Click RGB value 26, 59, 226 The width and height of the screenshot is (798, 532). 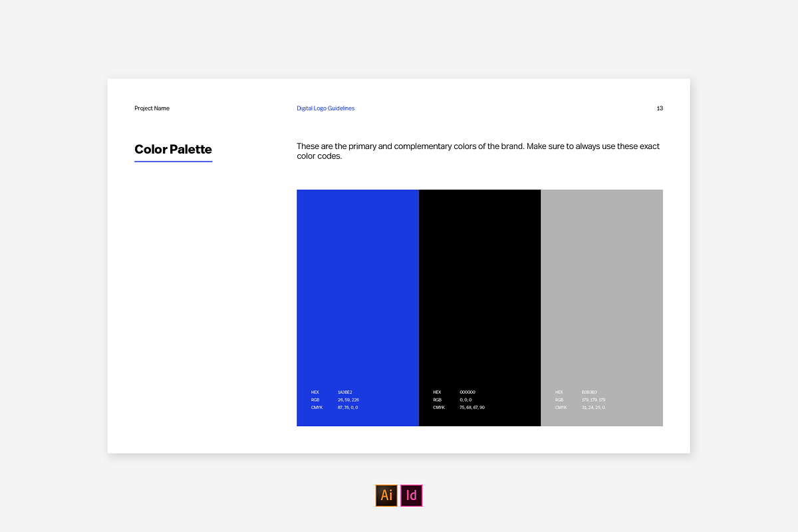pyautogui.click(x=348, y=400)
